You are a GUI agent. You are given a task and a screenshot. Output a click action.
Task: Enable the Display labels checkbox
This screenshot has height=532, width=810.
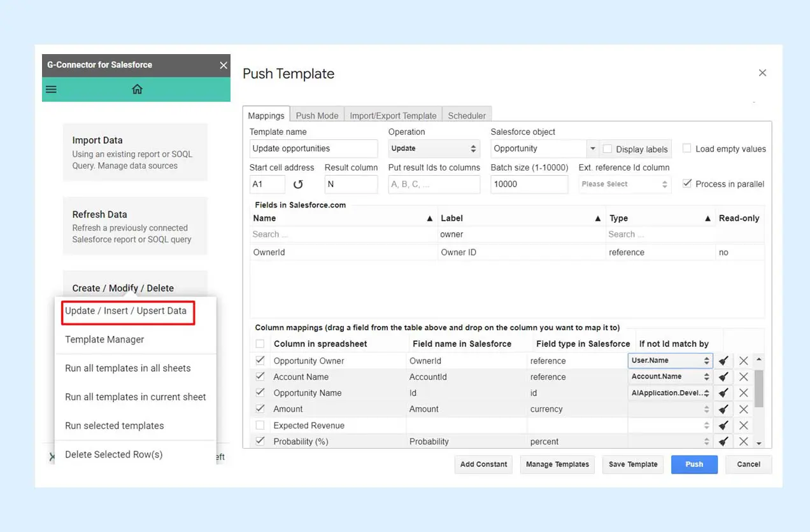point(607,149)
